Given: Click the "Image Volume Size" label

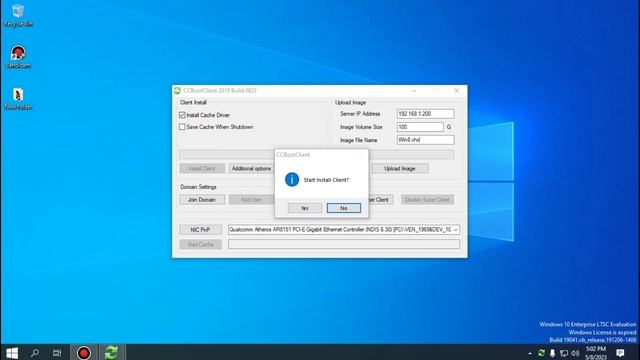Looking at the screenshot, I should click(361, 127).
